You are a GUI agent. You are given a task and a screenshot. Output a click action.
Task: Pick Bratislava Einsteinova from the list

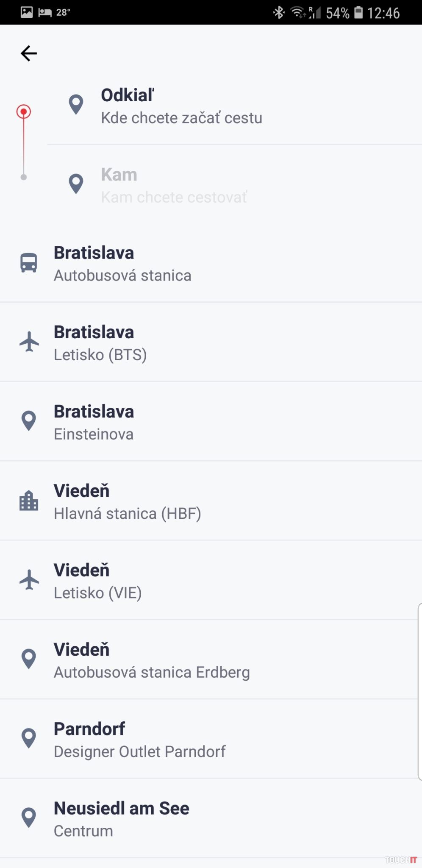tap(94, 422)
